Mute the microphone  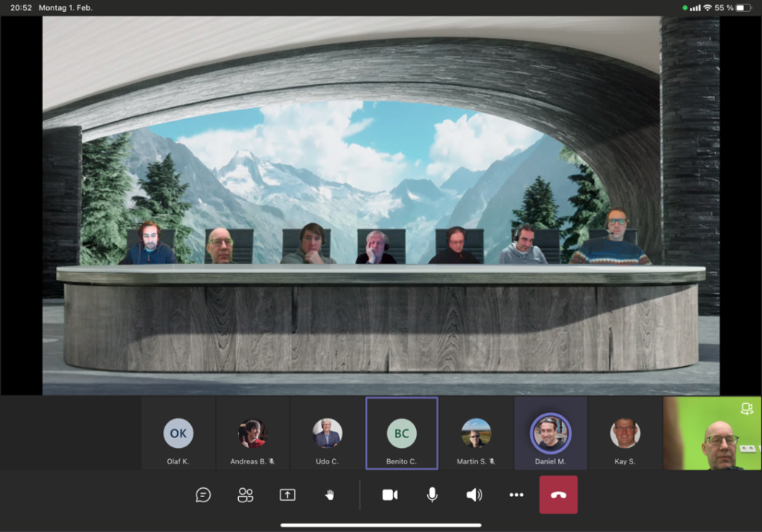pos(432,495)
